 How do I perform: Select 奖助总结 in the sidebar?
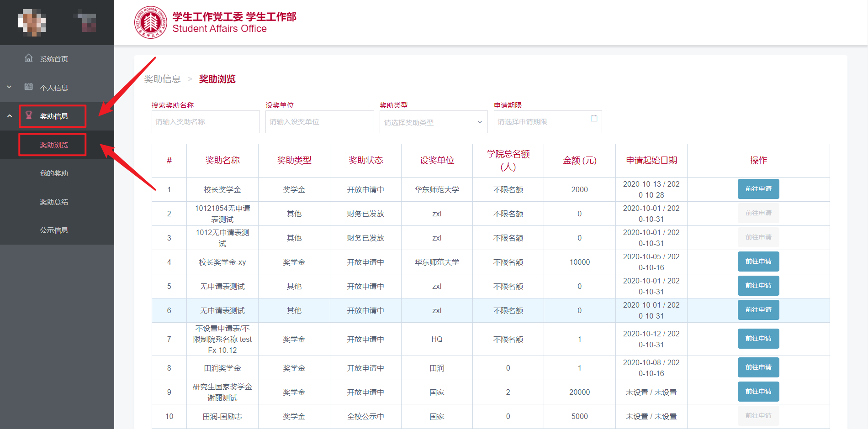click(x=54, y=202)
